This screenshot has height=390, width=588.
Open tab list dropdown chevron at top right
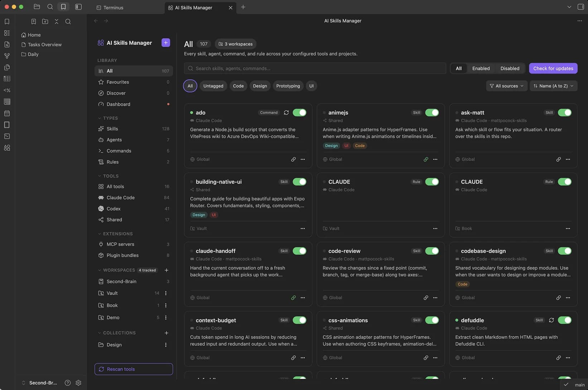[569, 7]
